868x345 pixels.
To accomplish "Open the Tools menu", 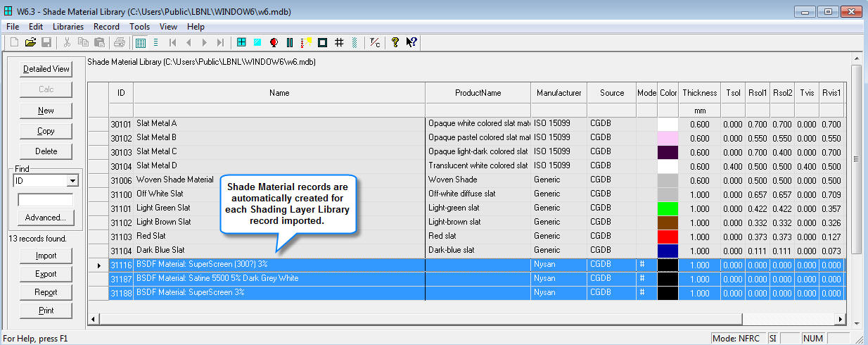I will [140, 27].
